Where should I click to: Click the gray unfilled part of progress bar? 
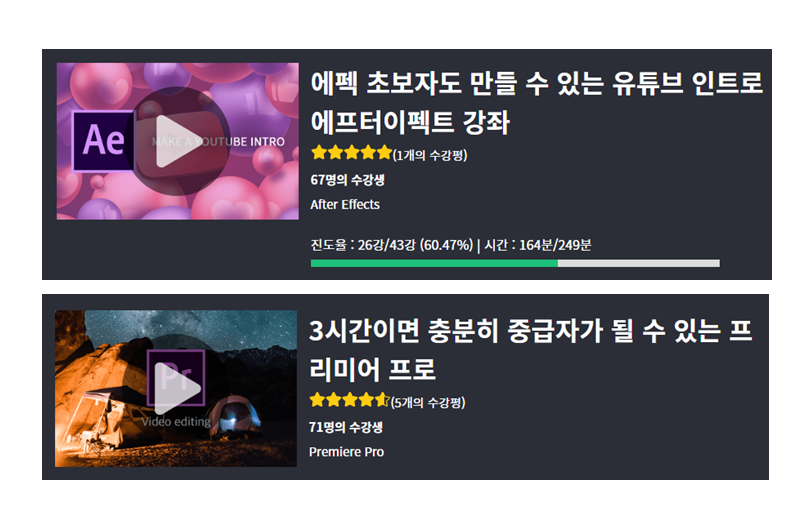639,263
